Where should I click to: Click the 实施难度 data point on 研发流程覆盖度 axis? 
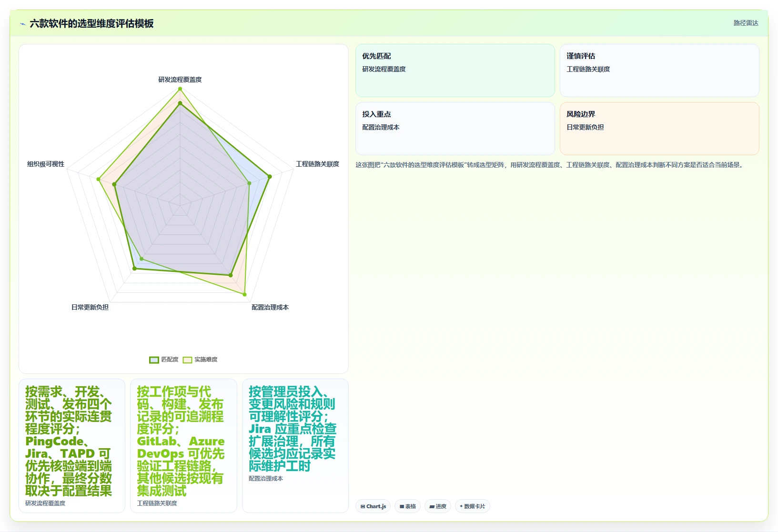click(180, 89)
